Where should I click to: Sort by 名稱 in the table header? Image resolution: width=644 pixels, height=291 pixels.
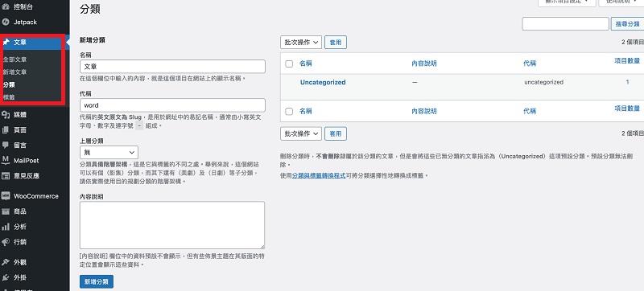coord(306,64)
